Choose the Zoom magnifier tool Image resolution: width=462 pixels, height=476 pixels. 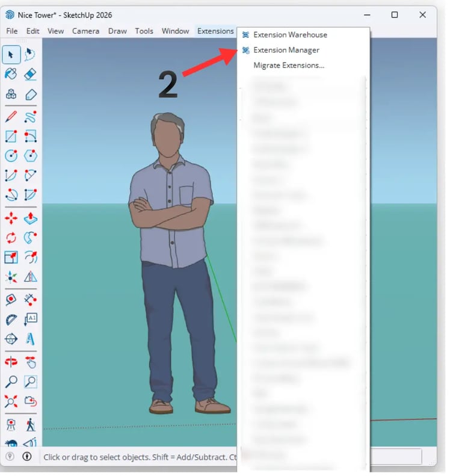pos(11,382)
